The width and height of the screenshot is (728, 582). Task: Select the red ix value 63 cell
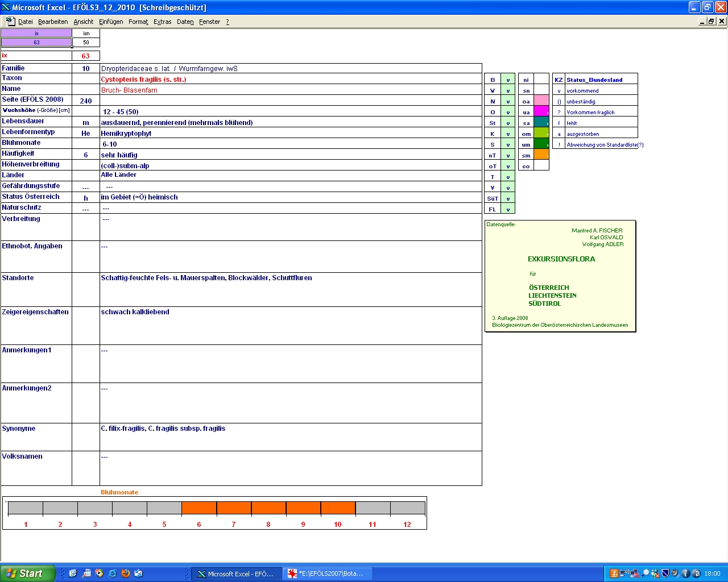click(x=86, y=56)
